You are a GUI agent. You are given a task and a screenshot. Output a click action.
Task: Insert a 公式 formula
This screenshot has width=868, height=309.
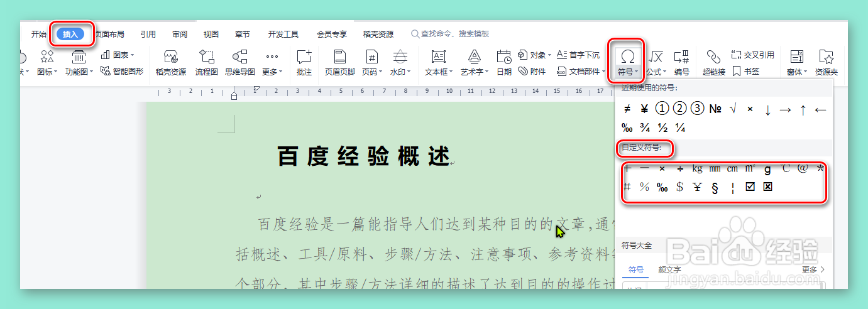pos(656,63)
